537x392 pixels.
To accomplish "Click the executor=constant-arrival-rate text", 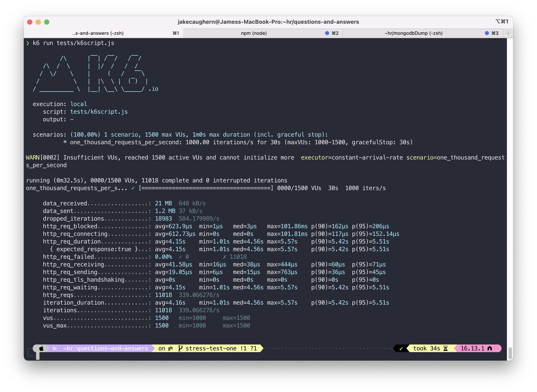I will pos(352,158).
